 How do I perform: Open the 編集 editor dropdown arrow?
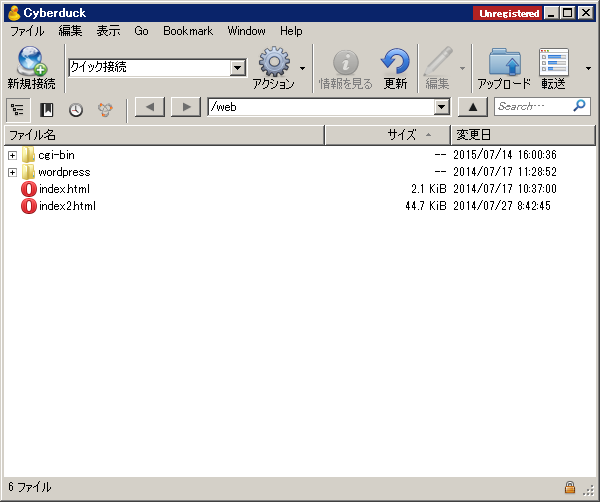(x=462, y=68)
